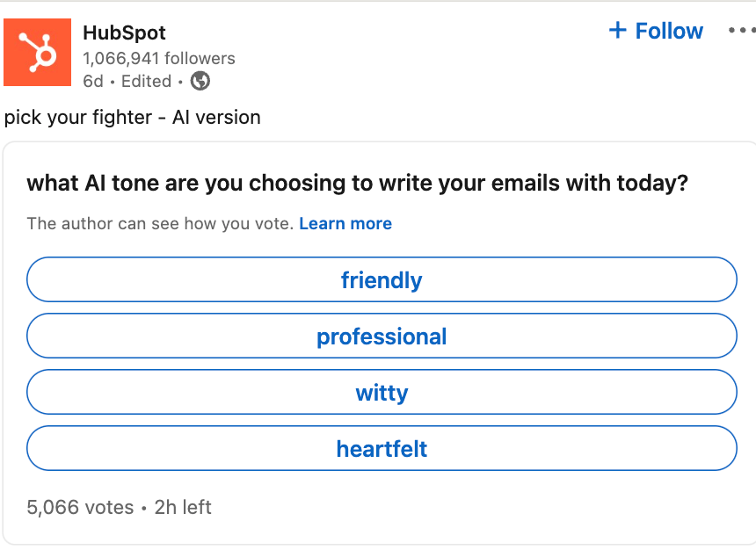Click the 'pick your fighter' post text
The image size is (756, 550).
tap(132, 117)
